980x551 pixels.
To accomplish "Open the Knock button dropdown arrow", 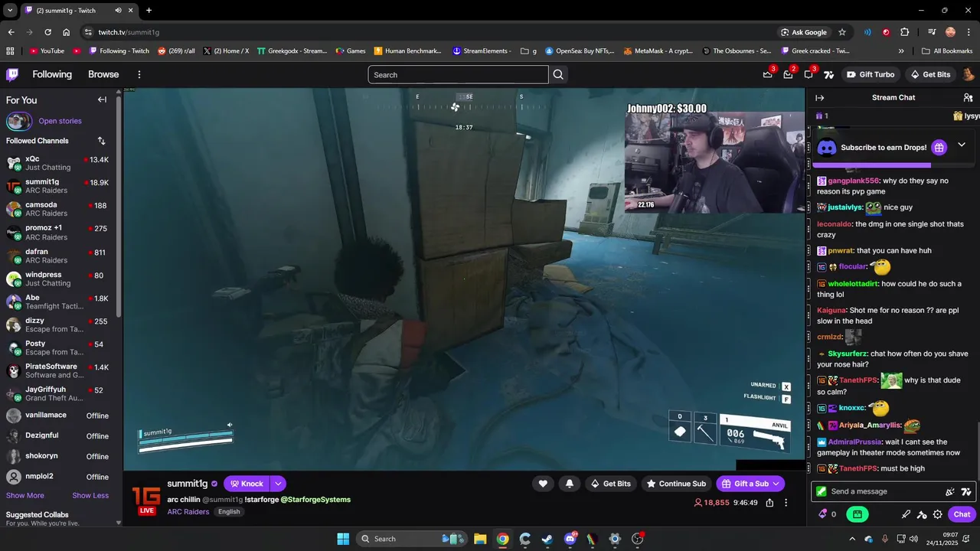I will [278, 484].
